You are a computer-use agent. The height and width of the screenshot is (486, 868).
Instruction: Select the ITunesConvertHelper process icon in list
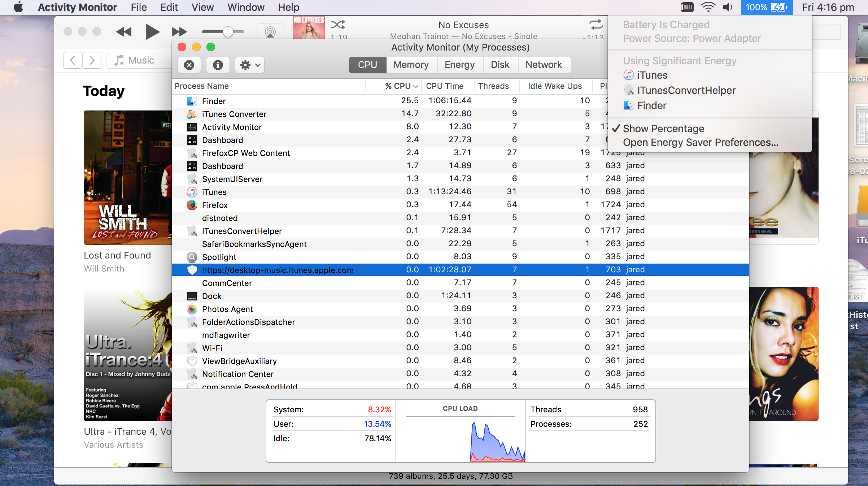click(192, 231)
